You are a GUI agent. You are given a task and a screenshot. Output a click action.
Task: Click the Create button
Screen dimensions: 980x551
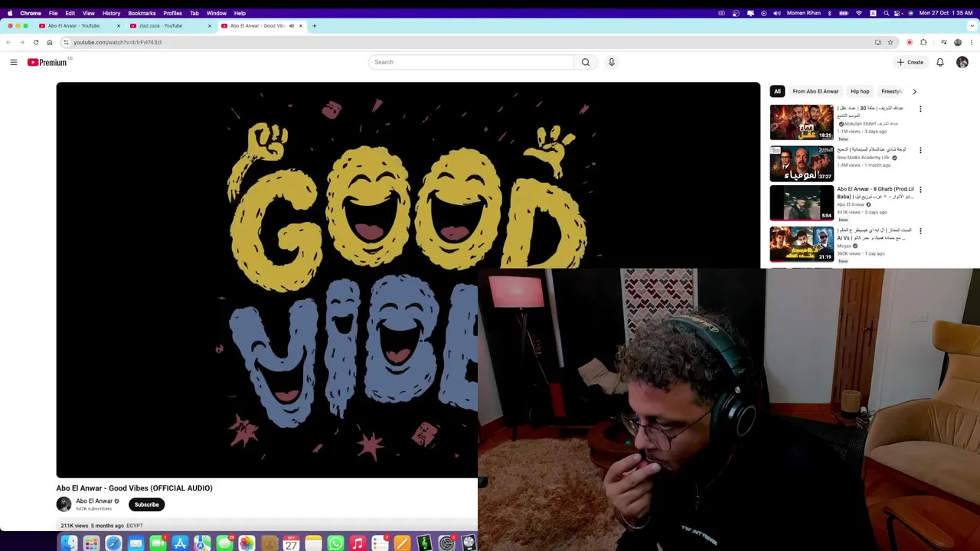[910, 62]
